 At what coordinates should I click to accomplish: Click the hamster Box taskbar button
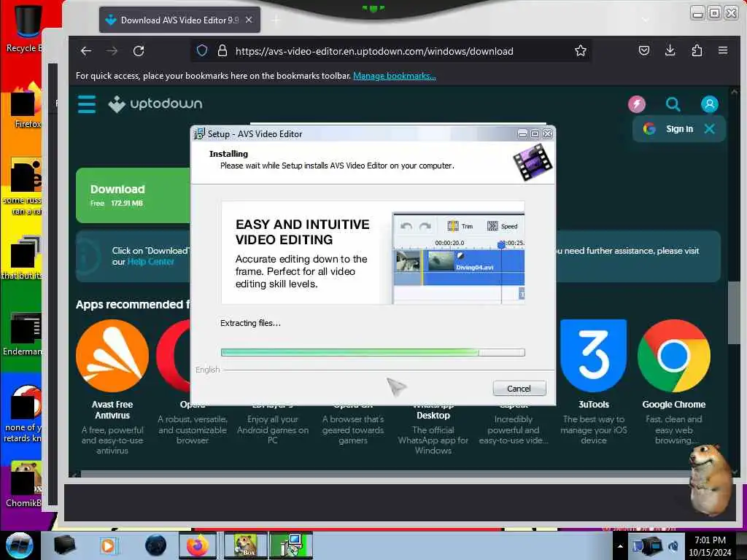point(245,545)
